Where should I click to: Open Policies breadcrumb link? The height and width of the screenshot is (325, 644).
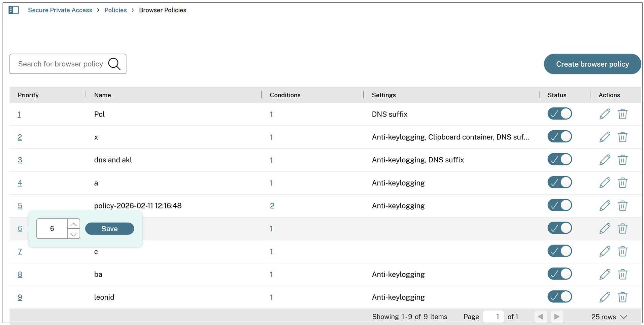pos(115,10)
